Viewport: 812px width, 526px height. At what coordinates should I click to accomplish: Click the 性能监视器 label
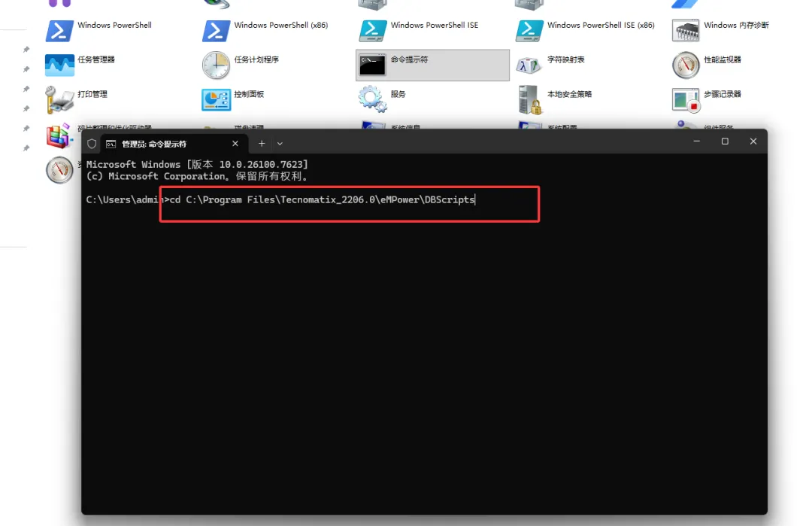pos(723,59)
